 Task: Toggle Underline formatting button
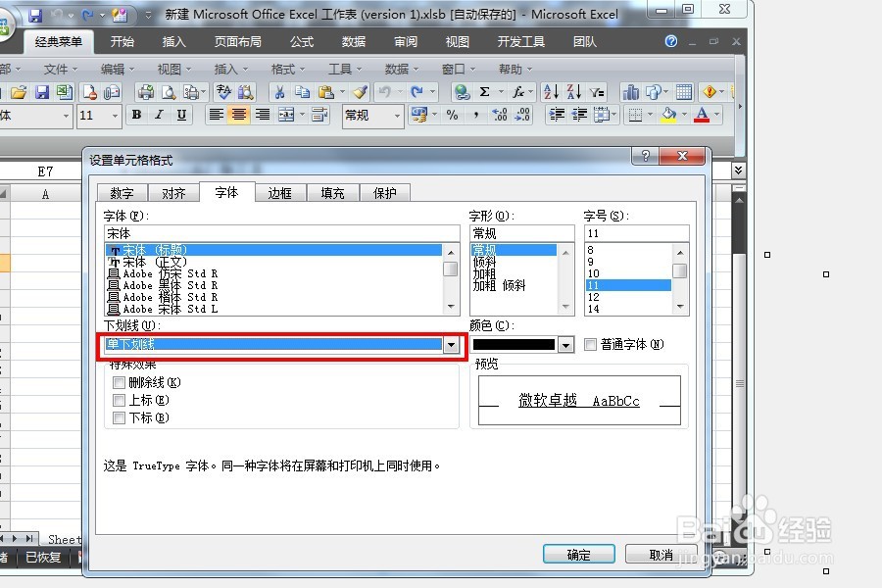tap(181, 115)
